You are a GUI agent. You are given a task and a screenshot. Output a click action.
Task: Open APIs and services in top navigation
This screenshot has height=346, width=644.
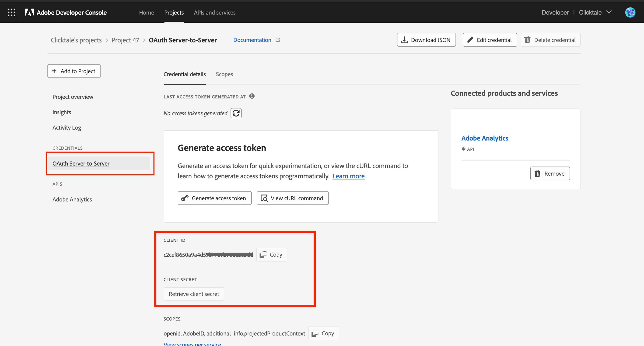[x=215, y=13]
